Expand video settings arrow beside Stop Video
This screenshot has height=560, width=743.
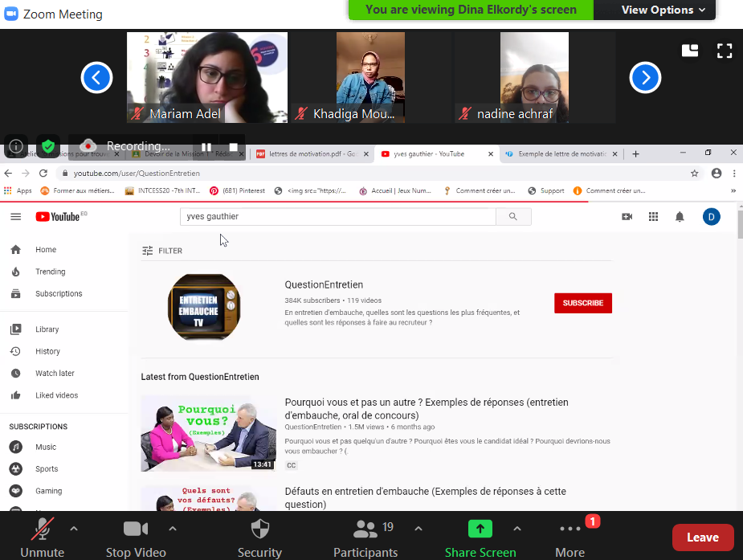point(172,529)
